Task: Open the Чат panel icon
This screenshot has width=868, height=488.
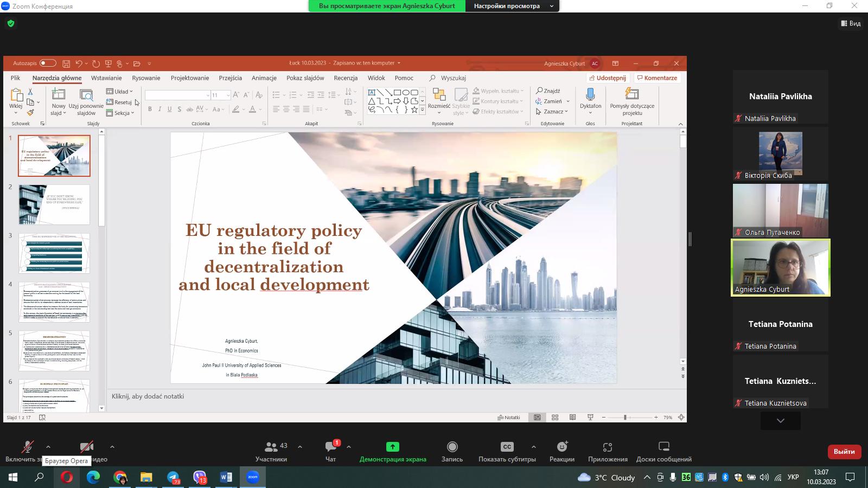Action: [331, 447]
